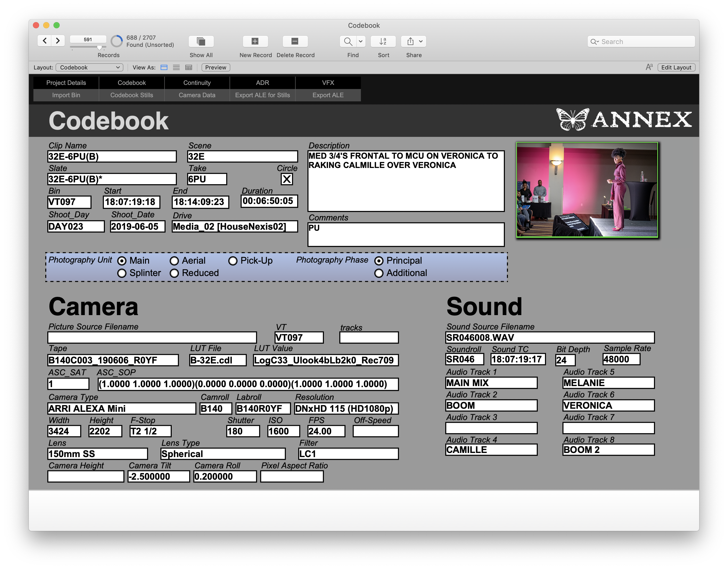Click the Edit Layout button
This screenshot has height=569, width=728.
[678, 67]
